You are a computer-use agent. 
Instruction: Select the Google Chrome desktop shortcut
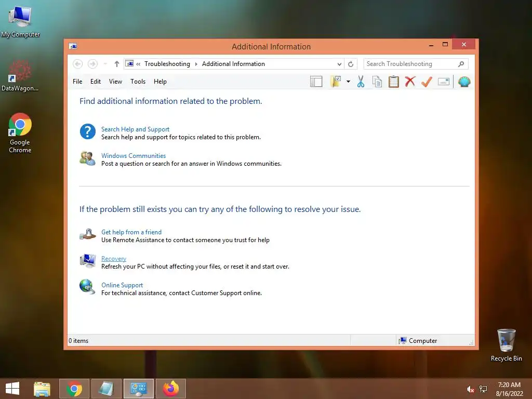[x=20, y=133]
